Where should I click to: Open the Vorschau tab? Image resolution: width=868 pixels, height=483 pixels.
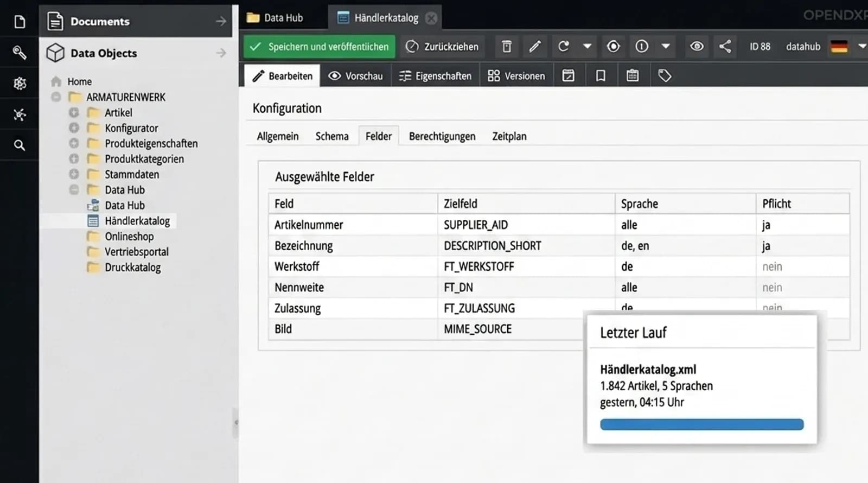(x=355, y=76)
